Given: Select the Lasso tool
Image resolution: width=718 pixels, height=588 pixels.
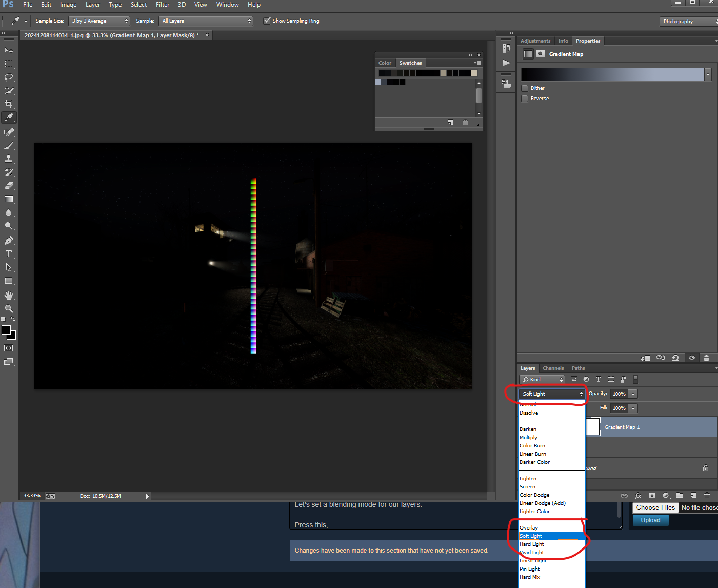Looking at the screenshot, I should pos(9,77).
